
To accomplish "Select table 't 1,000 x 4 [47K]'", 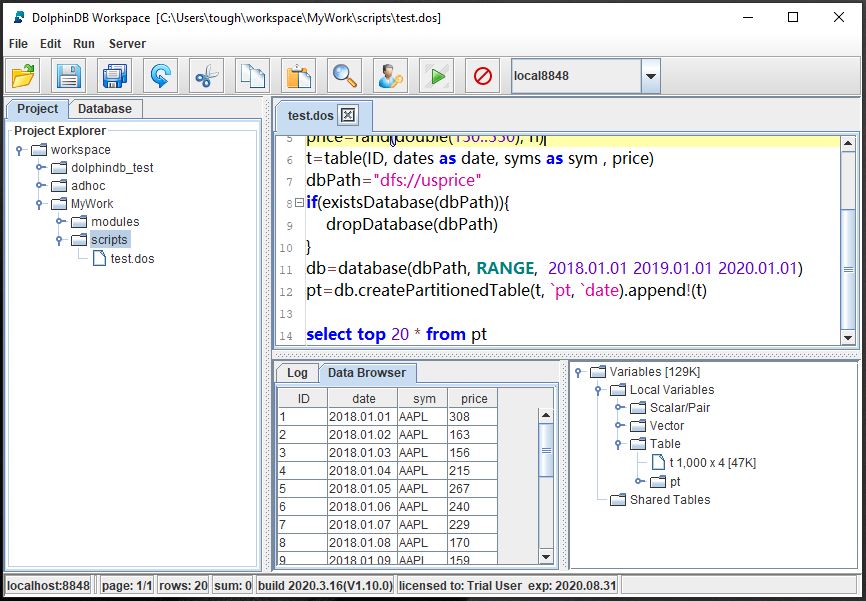I will 712,462.
